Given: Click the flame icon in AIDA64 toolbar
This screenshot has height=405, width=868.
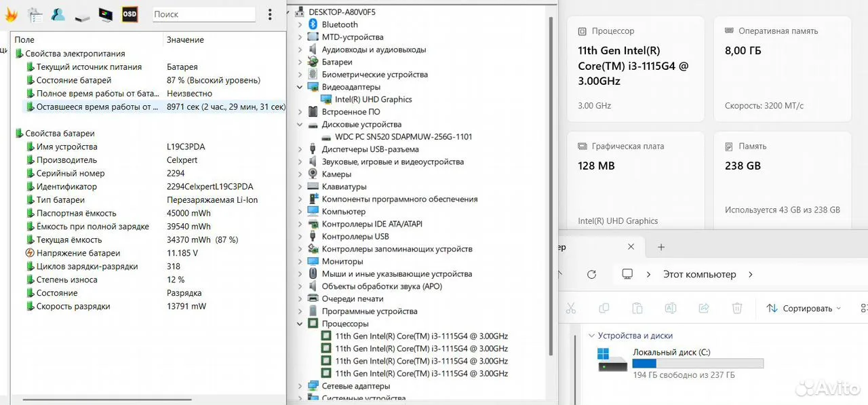Looking at the screenshot, I should 11,14.
